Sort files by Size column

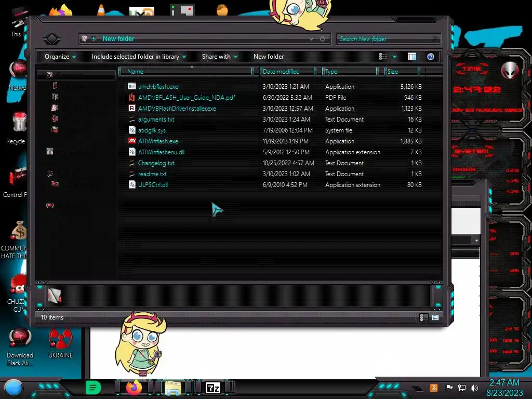tap(402, 72)
